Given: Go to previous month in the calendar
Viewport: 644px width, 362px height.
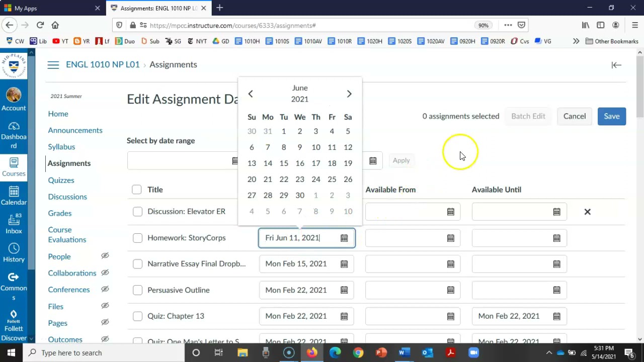Looking at the screenshot, I should [x=250, y=94].
